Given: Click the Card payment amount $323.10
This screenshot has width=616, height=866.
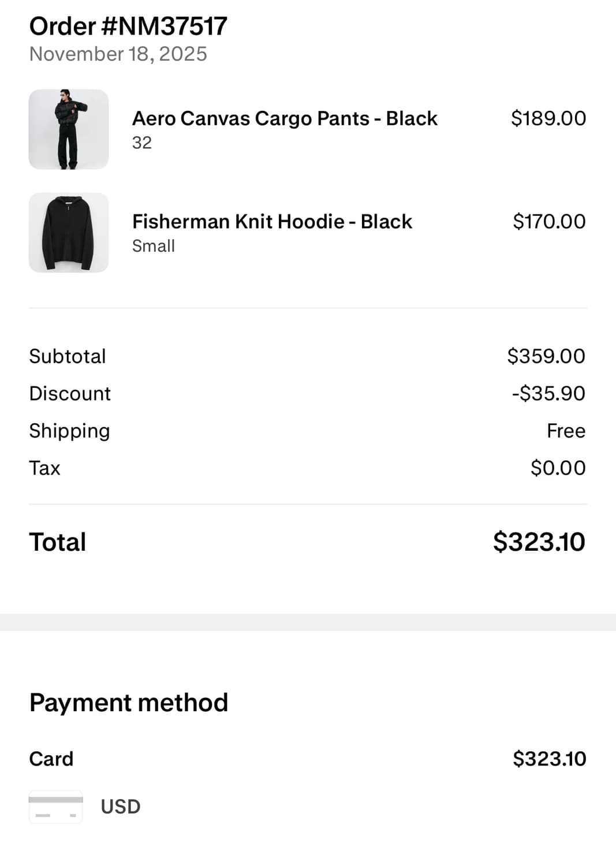Looking at the screenshot, I should coord(549,759).
